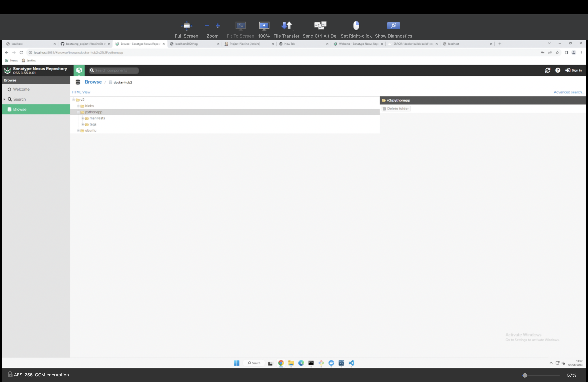
Task: Click the Nexus browse cube icon
Action: tap(79, 70)
